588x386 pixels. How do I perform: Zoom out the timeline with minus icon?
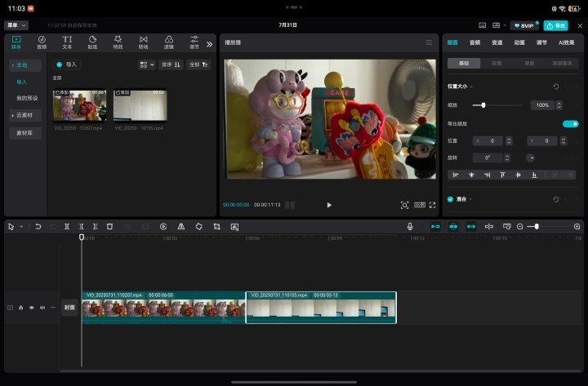(x=519, y=226)
